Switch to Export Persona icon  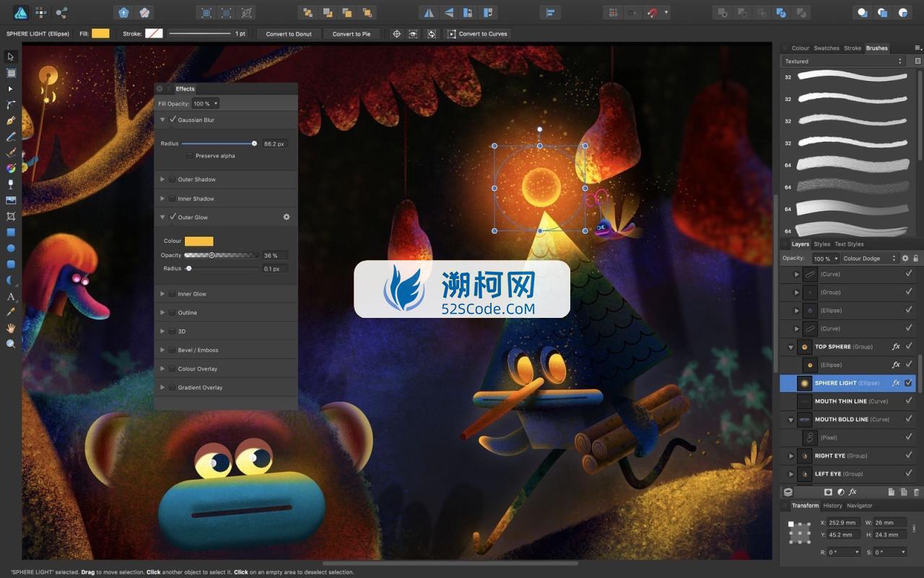[x=61, y=12]
